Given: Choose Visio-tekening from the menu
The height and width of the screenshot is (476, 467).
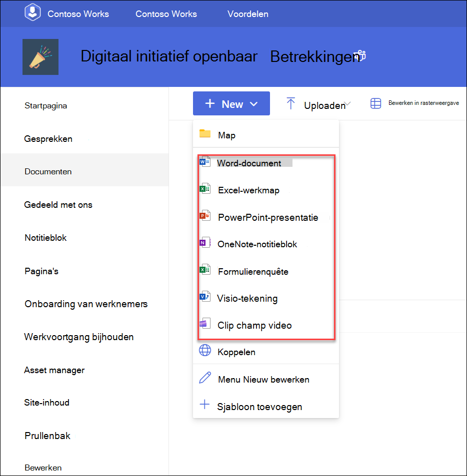Looking at the screenshot, I should pyautogui.click(x=266, y=298).
